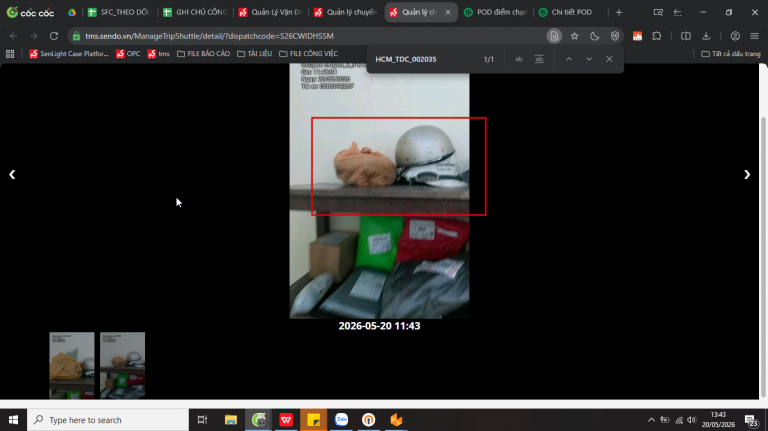The width and height of the screenshot is (768, 431).
Task: Open File Explorer from taskbar
Action: coord(231,420)
